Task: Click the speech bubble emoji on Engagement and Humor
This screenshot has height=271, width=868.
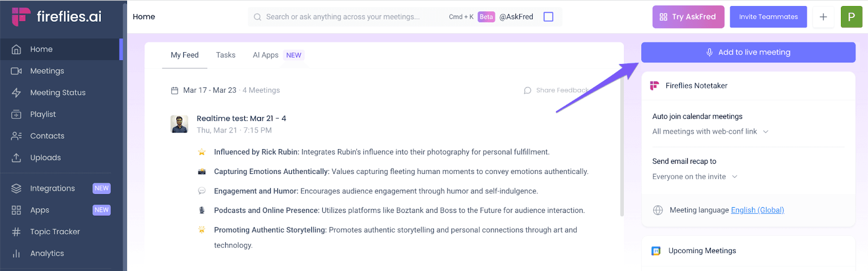Action: [x=202, y=191]
